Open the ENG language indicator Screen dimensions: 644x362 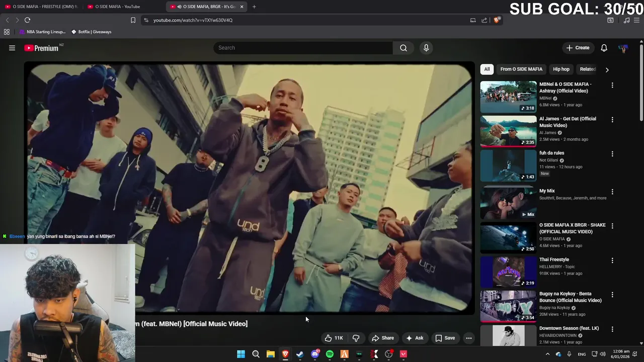click(582, 354)
